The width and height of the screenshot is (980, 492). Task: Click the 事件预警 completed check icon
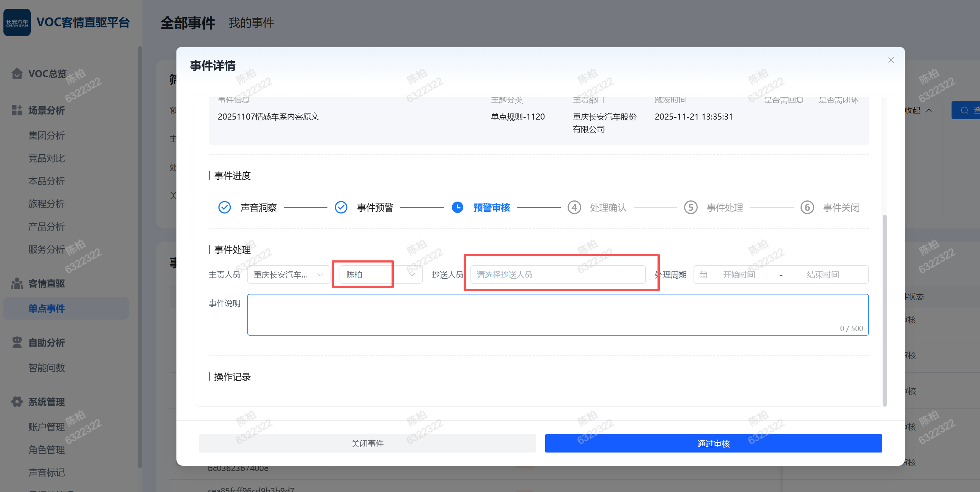pos(341,208)
